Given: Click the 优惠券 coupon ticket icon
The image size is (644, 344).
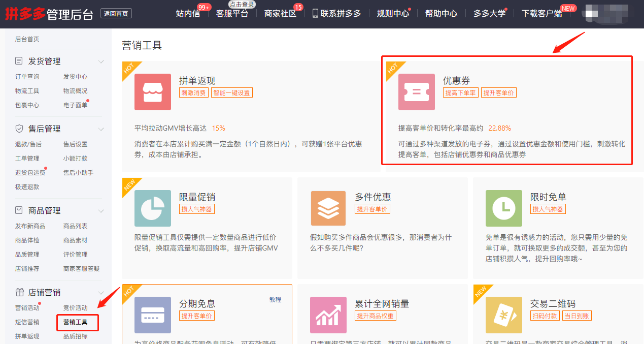Looking at the screenshot, I should [417, 92].
